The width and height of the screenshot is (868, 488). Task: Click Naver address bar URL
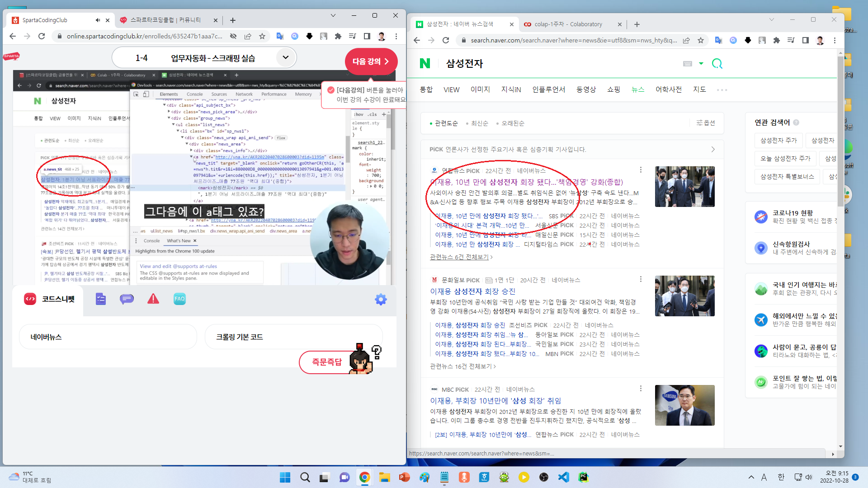click(x=573, y=40)
